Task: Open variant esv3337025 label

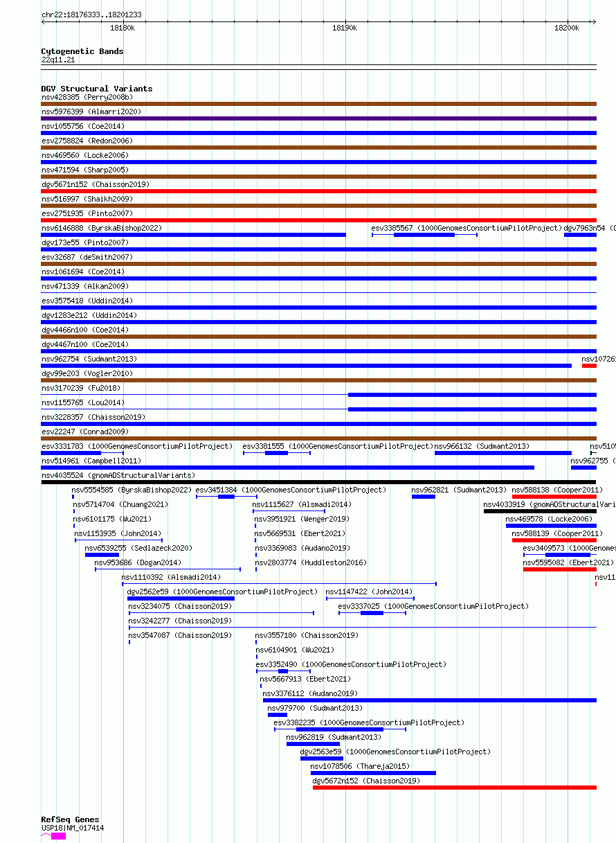Action: click(433, 606)
